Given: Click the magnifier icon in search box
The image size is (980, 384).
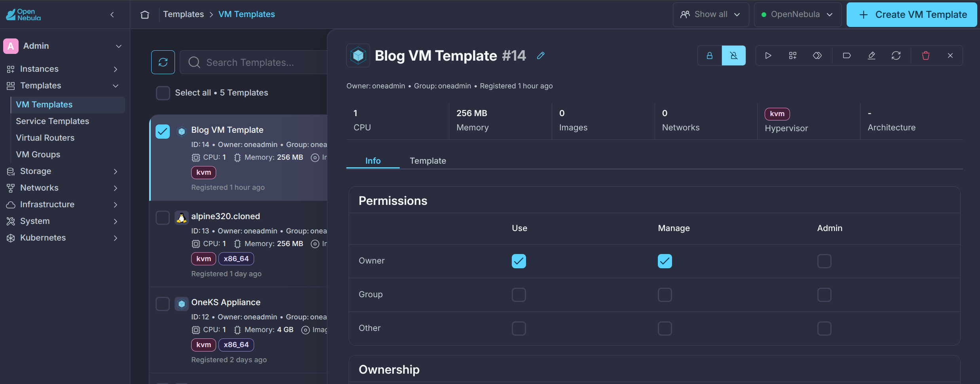Looking at the screenshot, I should click(194, 62).
